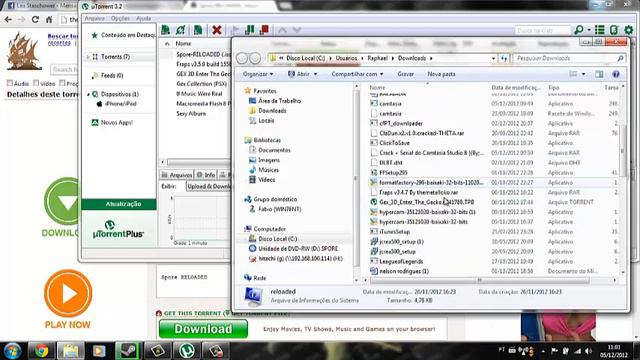Pause the torrent with the green pause icon
The image size is (640, 360).
click(x=249, y=30)
